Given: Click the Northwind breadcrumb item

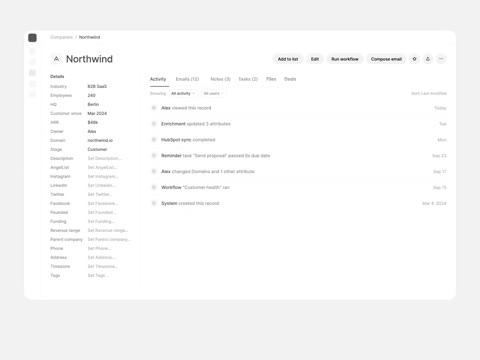Looking at the screenshot, I should click(89, 37).
